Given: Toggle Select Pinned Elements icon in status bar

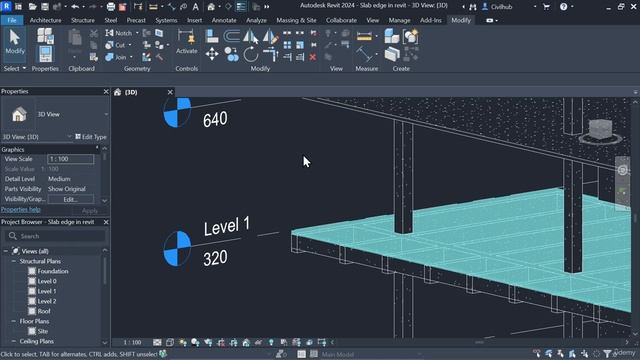Looking at the screenshot, I should (560, 353).
